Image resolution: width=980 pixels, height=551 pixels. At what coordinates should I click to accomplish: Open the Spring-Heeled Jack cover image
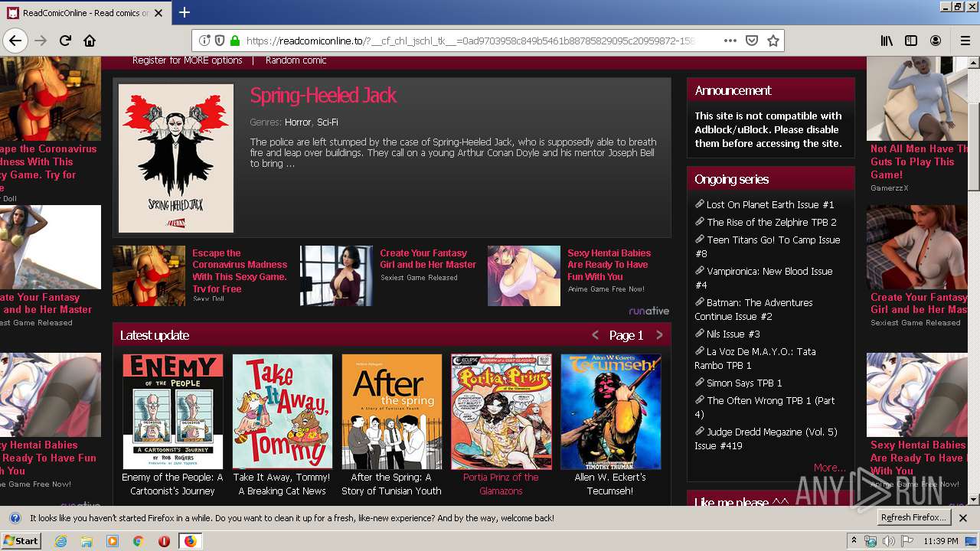176,158
